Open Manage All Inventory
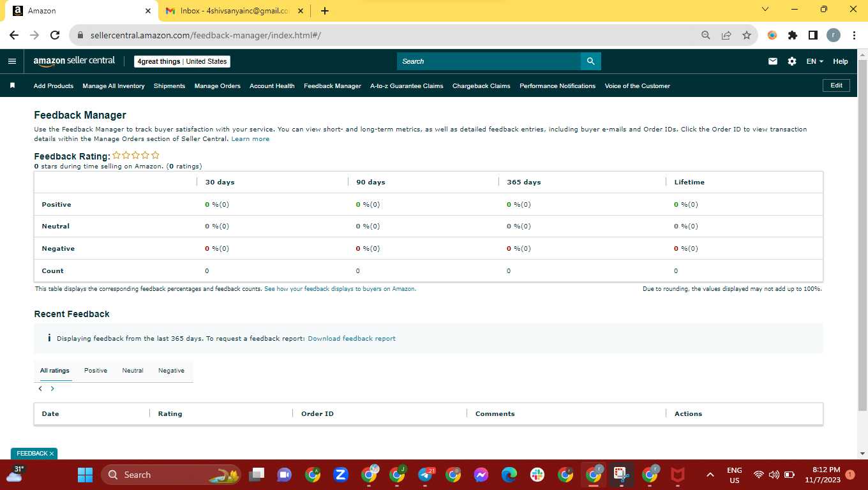This screenshot has height=490, width=868. 114,85
